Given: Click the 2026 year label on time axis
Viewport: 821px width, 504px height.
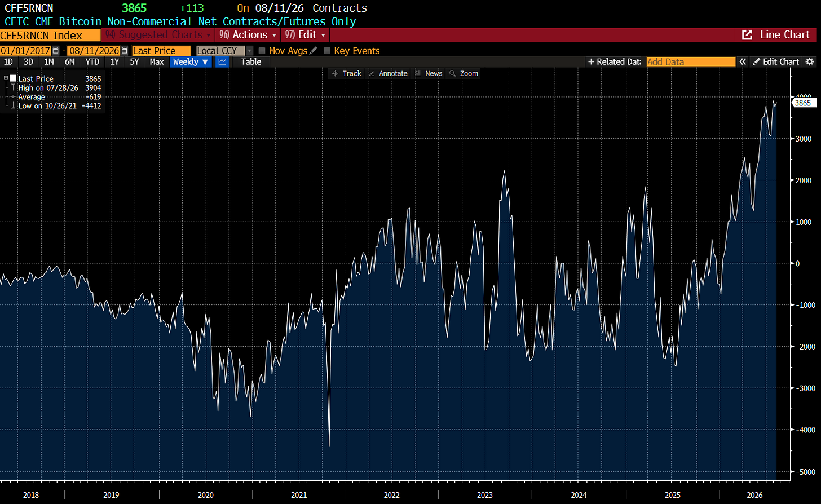Looking at the screenshot, I should pyautogui.click(x=754, y=495).
